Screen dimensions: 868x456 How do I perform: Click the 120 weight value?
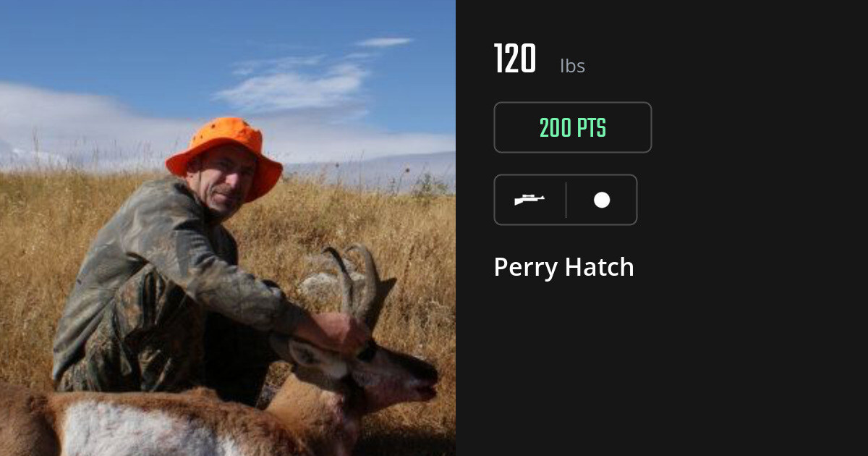[x=515, y=59]
